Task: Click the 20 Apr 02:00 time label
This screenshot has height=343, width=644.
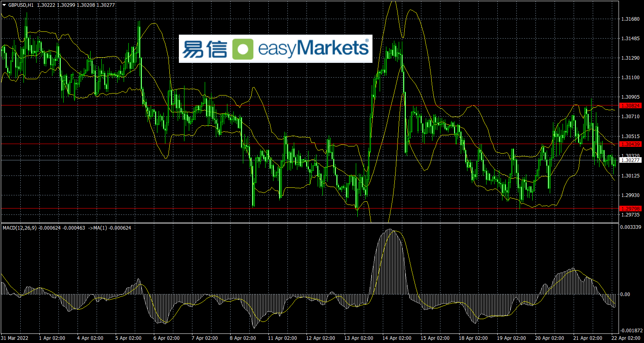Action: [x=549, y=338]
